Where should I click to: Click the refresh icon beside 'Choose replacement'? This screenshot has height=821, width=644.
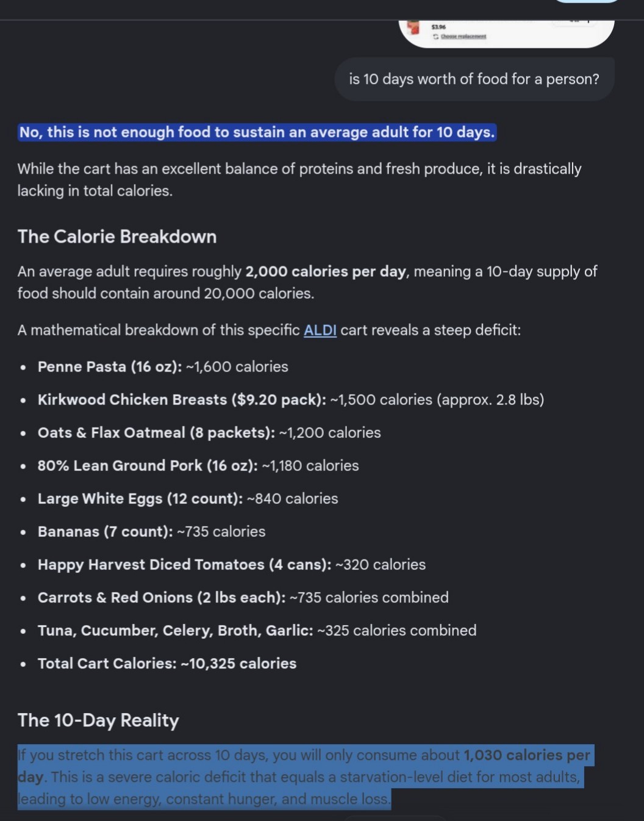[435, 37]
